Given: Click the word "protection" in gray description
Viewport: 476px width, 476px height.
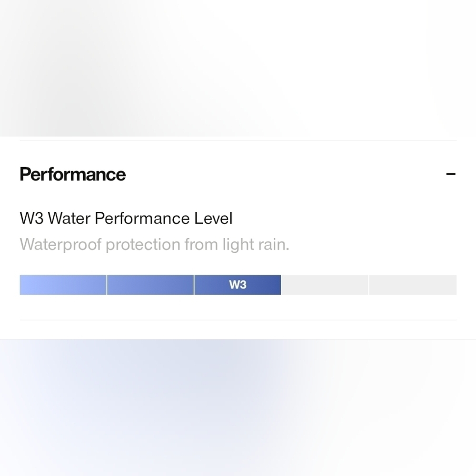Looking at the screenshot, I should point(143,245).
